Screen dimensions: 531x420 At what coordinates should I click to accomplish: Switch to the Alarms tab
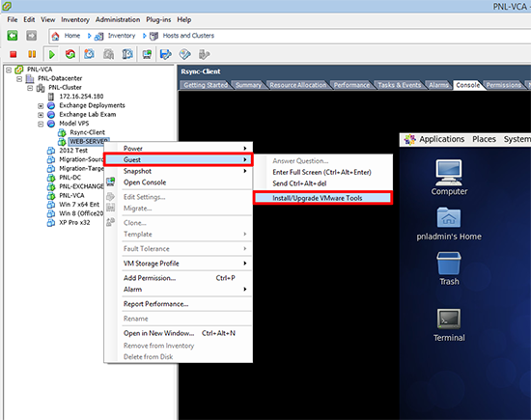tap(438, 85)
